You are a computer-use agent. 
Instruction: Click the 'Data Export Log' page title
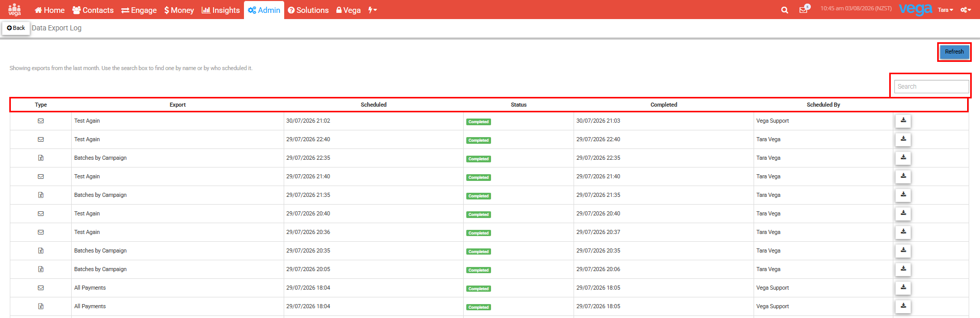pos(57,28)
